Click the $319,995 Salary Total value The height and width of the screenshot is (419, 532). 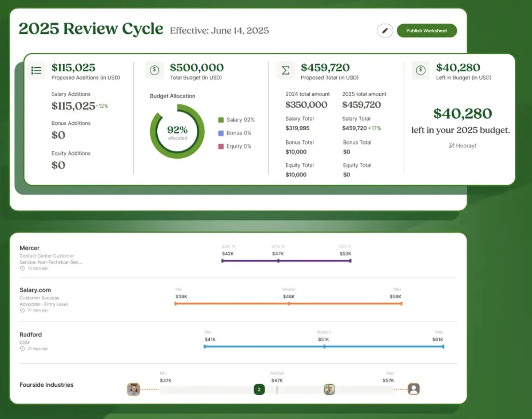coord(297,128)
